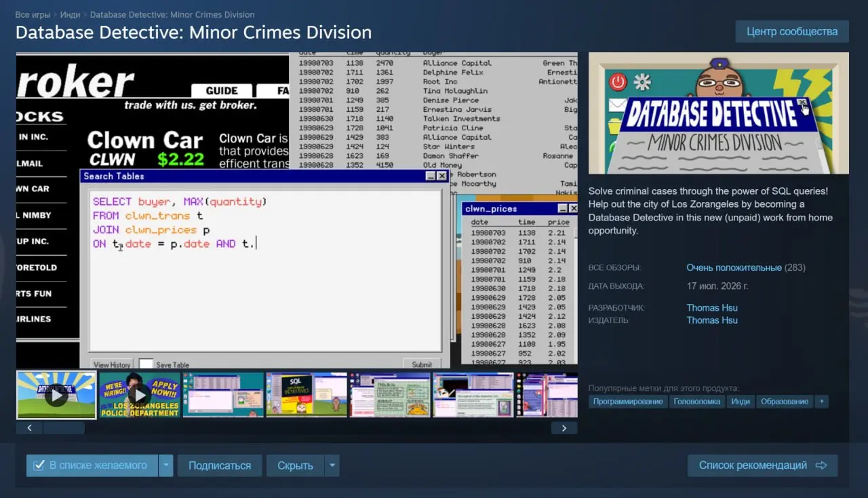This screenshot has height=498, width=868.
Task: Click the "$2.22" Clown Car stock price
Action: click(181, 159)
